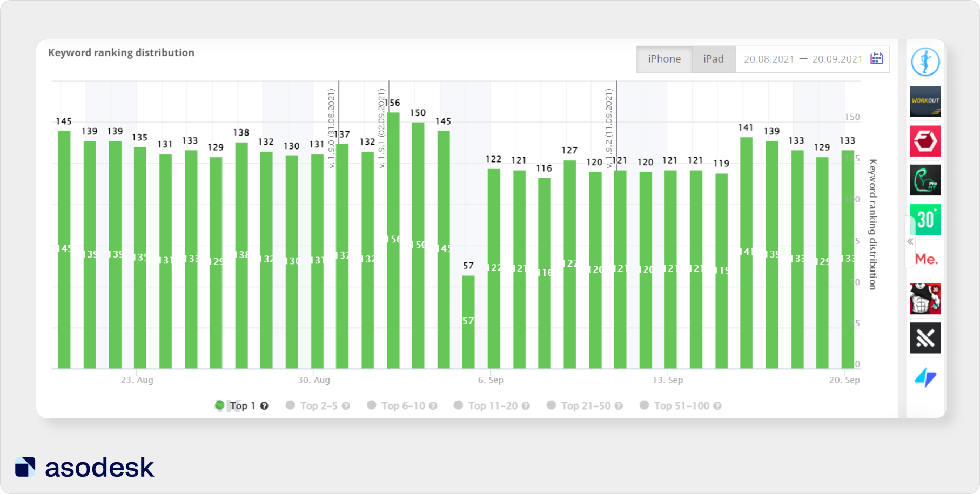Click the tallest bar labeled 156
The height and width of the screenshot is (494, 980).
click(393, 241)
